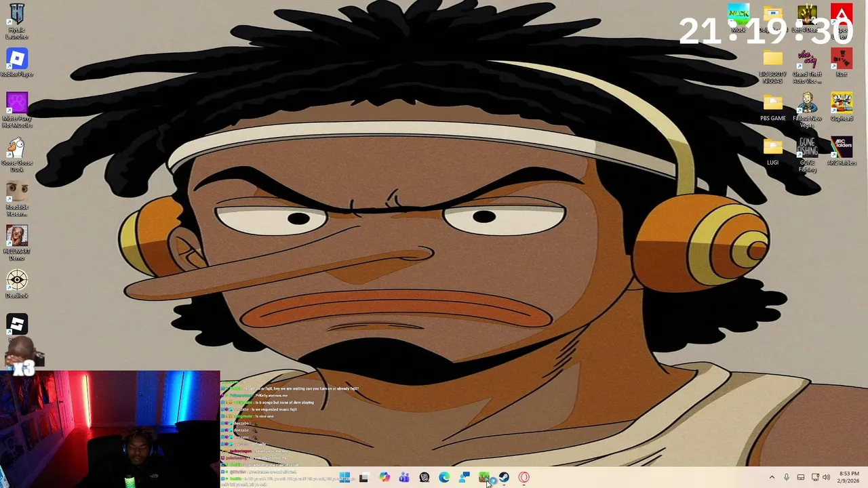Viewport: 868px width, 488px height.
Task: Open the volume control in tray
Action: tap(826, 478)
